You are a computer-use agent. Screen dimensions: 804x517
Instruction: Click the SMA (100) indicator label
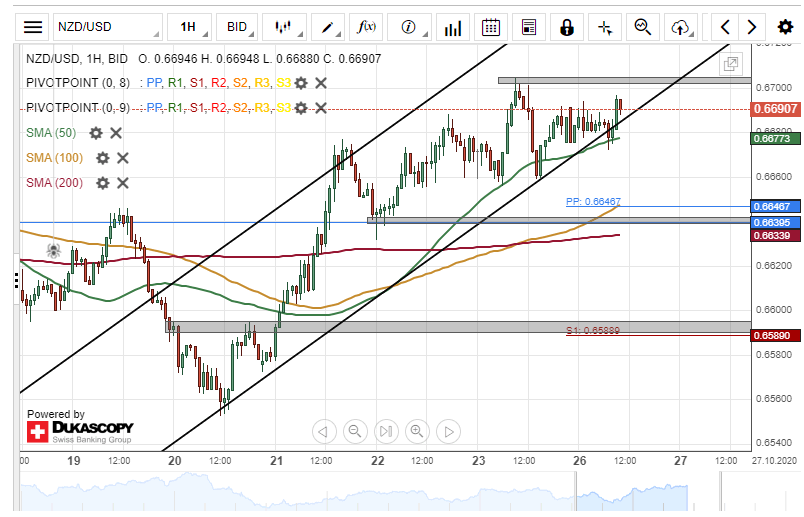(x=55, y=158)
